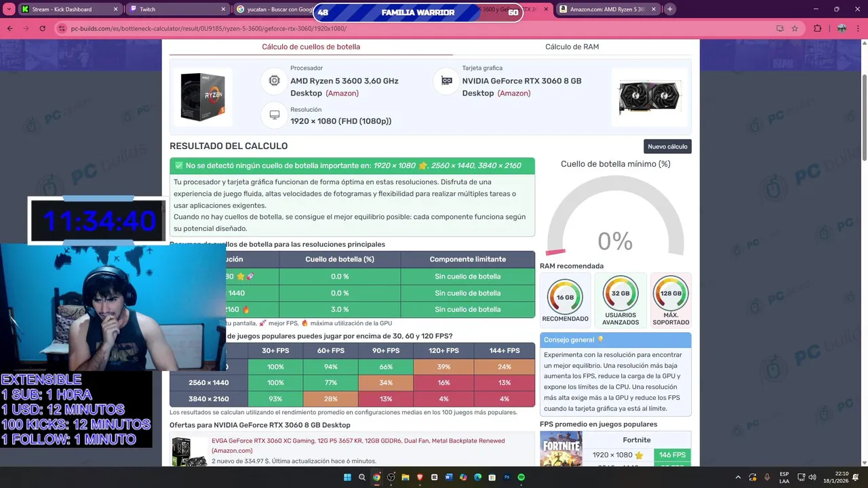Open the Amazon link for Ryzen 5 3600

[x=342, y=94]
